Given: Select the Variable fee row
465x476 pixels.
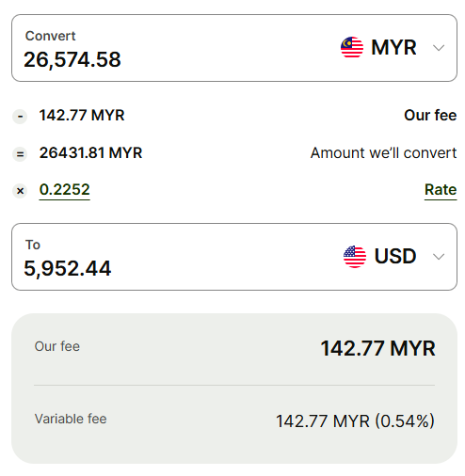Looking at the screenshot, I should click(234, 420).
